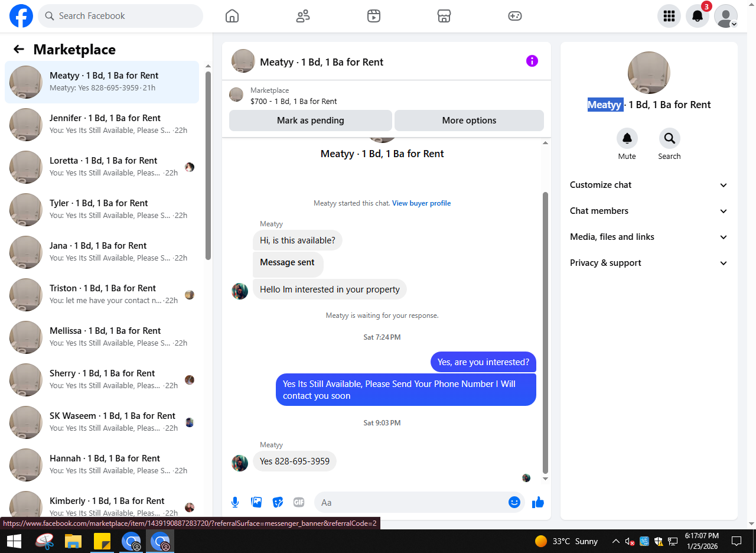
Task: Send a thumbs-up like
Action: coord(537,502)
